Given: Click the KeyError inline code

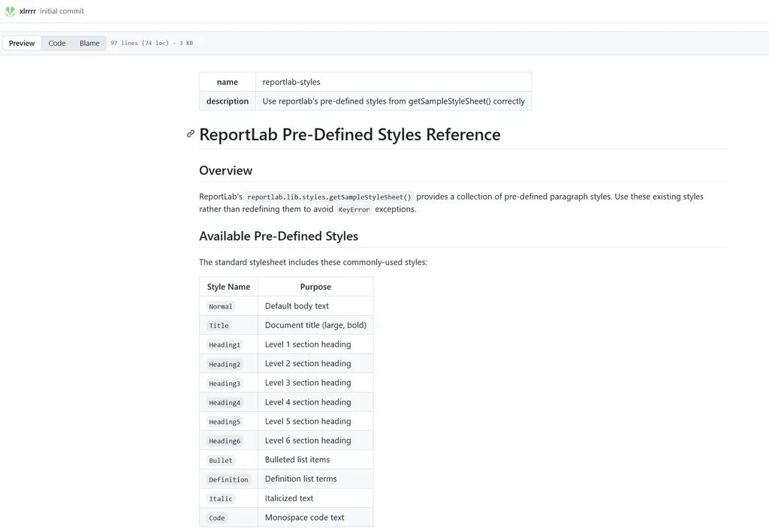Looking at the screenshot, I should click(354, 209).
